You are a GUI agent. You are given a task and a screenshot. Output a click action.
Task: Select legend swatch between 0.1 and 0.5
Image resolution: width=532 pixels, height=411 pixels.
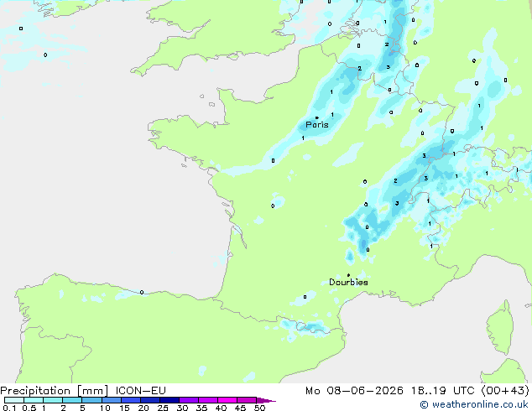pos(14,400)
